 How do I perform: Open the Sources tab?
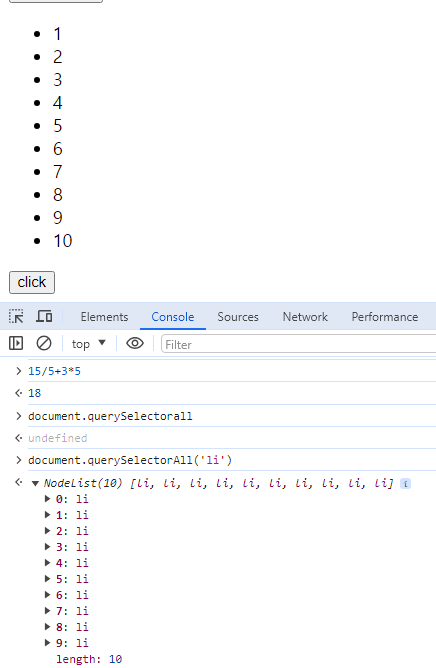point(238,317)
